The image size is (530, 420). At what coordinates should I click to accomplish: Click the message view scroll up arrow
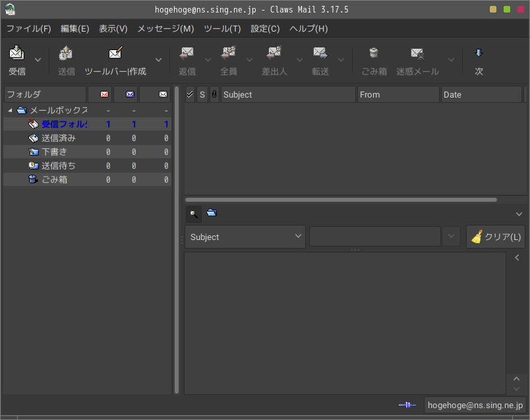pos(516,378)
